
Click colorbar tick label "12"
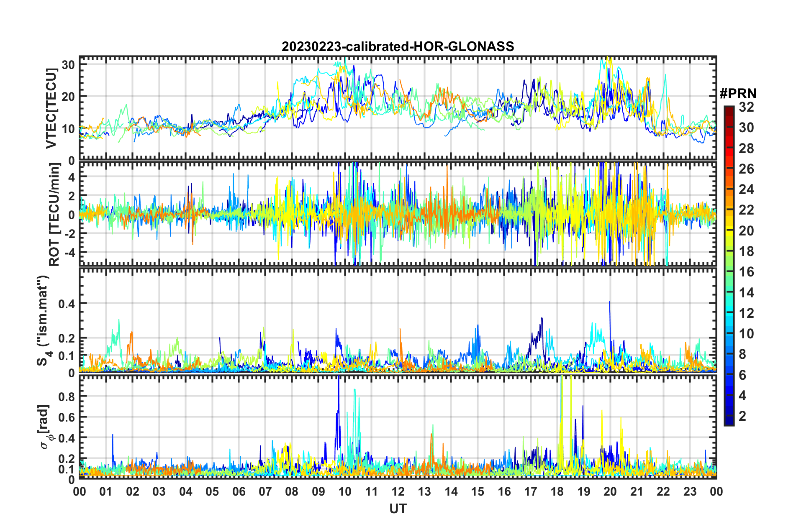point(746,313)
